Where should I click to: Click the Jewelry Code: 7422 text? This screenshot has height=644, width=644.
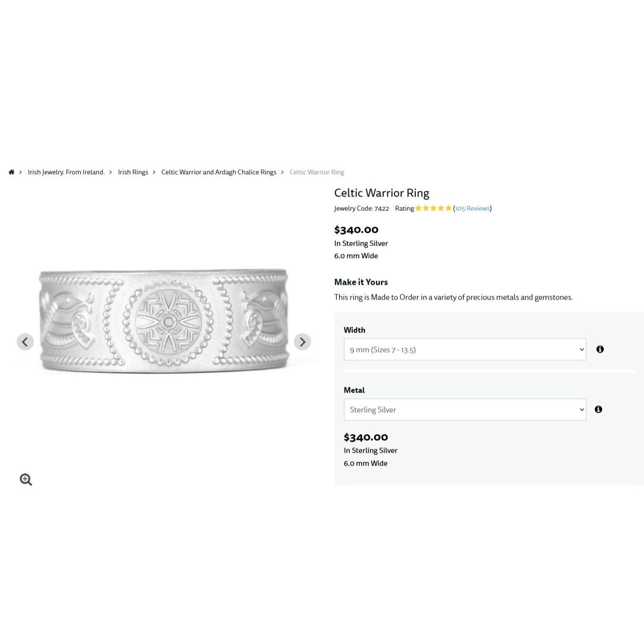point(362,208)
